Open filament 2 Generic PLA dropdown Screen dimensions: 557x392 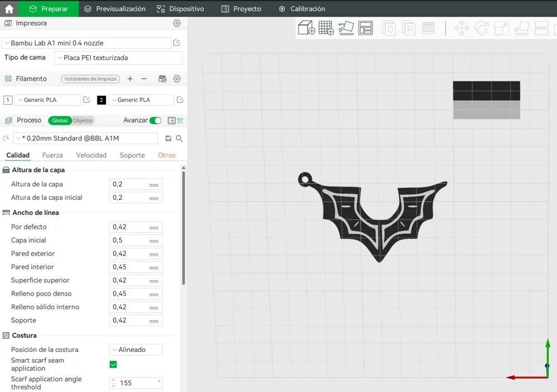point(141,100)
